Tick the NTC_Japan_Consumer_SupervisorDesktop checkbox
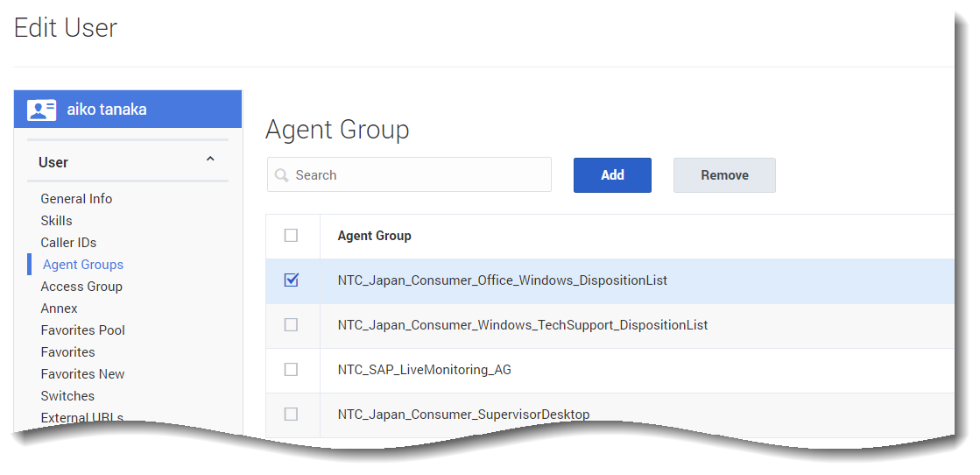 click(292, 414)
